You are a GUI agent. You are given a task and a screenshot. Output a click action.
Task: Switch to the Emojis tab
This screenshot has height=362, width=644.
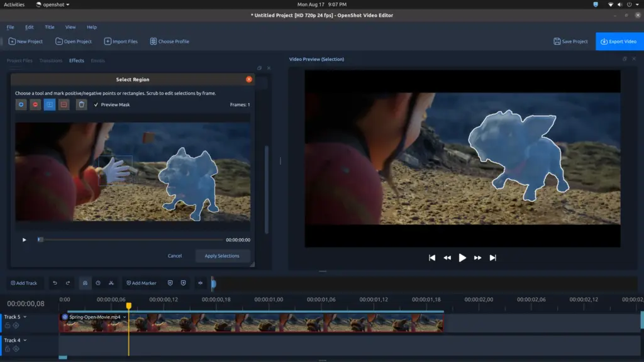pos(97,60)
